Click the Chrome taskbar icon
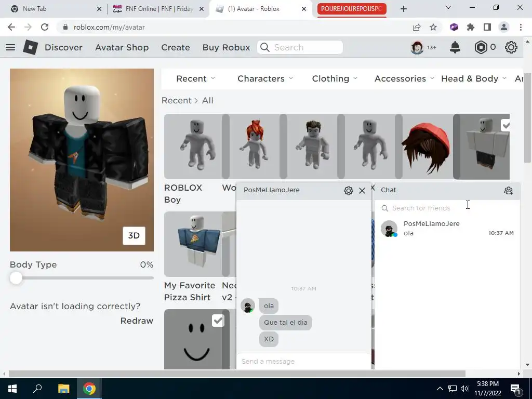Viewport: 532px width, 399px height. (89, 389)
